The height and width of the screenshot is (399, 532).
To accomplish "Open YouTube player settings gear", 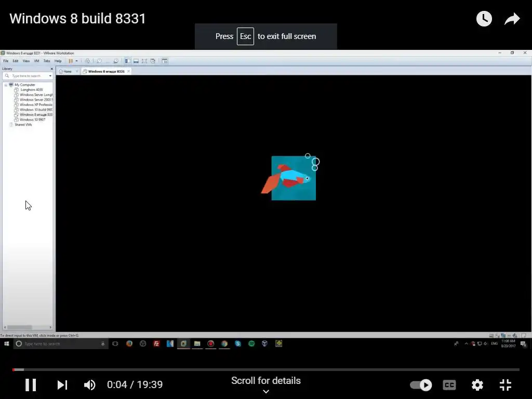I will pyautogui.click(x=477, y=385).
